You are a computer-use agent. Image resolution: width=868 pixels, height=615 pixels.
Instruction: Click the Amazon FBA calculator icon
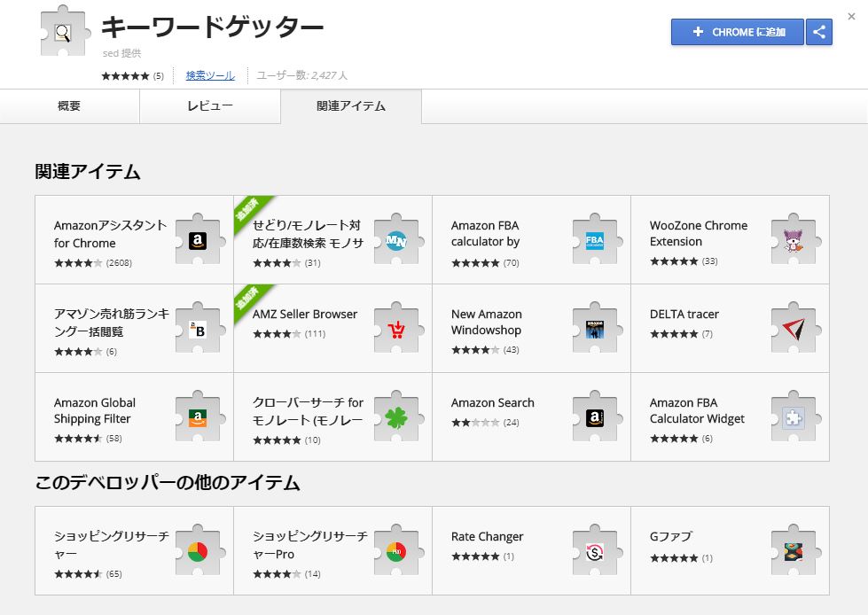click(x=598, y=239)
